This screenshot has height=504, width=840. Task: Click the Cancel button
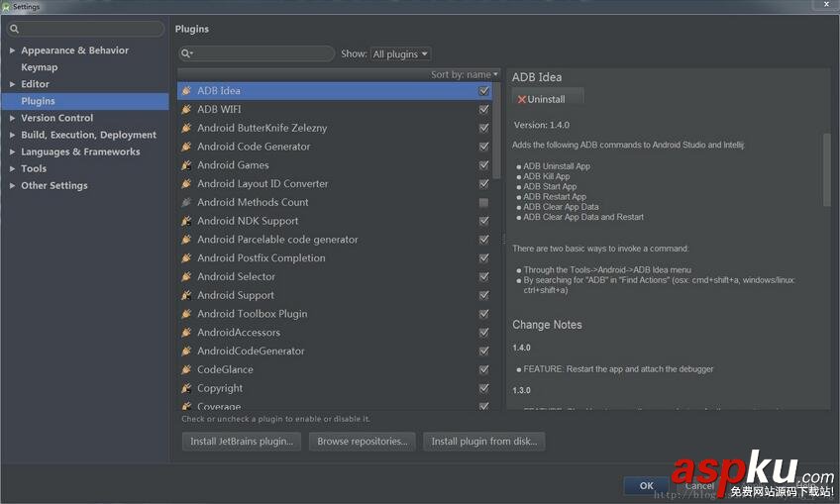(x=699, y=486)
